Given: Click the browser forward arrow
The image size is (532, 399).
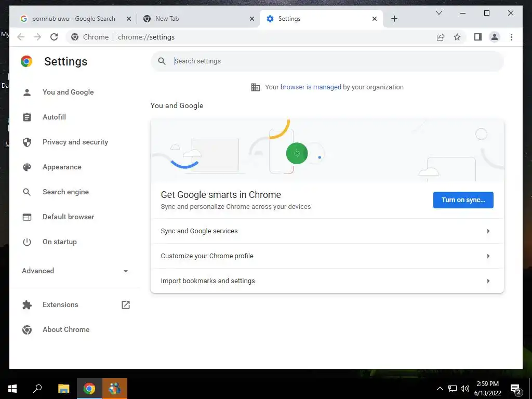Looking at the screenshot, I should click(37, 37).
